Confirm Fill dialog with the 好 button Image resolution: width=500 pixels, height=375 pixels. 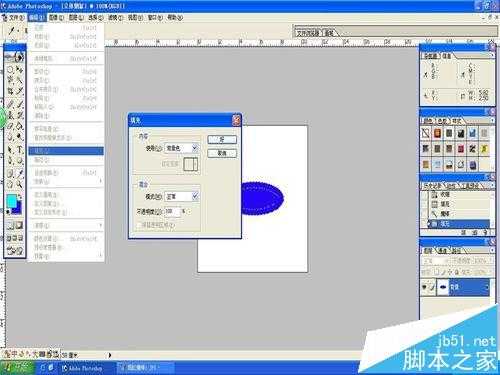[x=222, y=139]
